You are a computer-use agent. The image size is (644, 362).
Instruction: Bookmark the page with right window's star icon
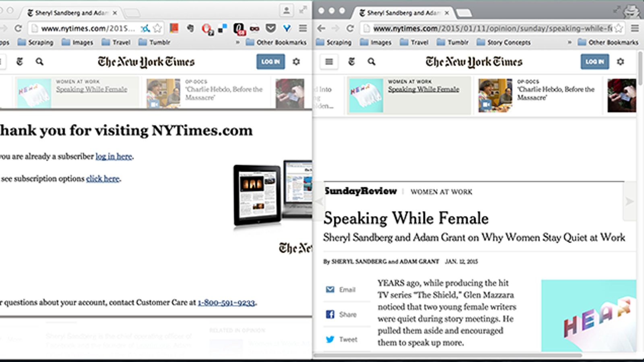[619, 28]
